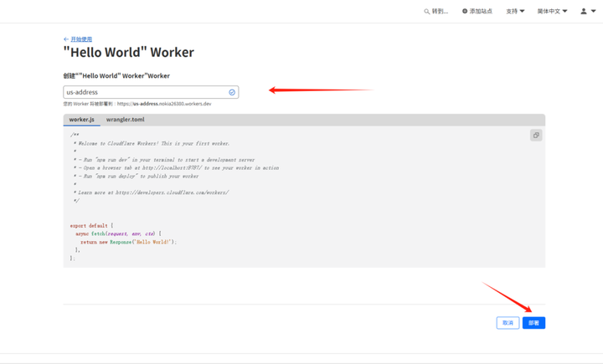
Task: Click the 取消 cancel button
Action: pyautogui.click(x=508, y=323)
